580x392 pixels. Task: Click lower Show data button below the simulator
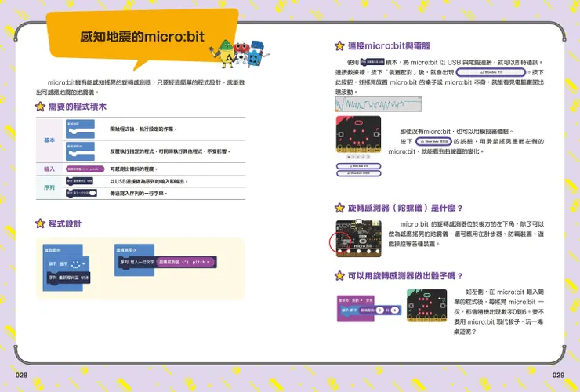tap(358, 173)
